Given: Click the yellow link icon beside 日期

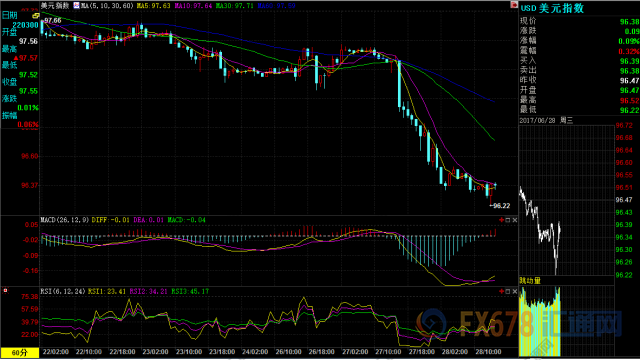Looking at the screenshot, I should (x=36, y=16).
